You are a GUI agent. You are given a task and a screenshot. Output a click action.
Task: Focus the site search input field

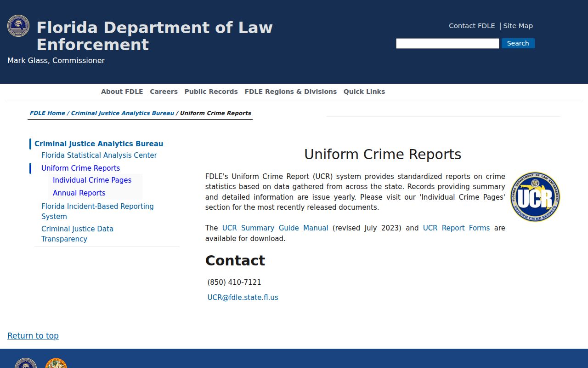tap(447, 43)
